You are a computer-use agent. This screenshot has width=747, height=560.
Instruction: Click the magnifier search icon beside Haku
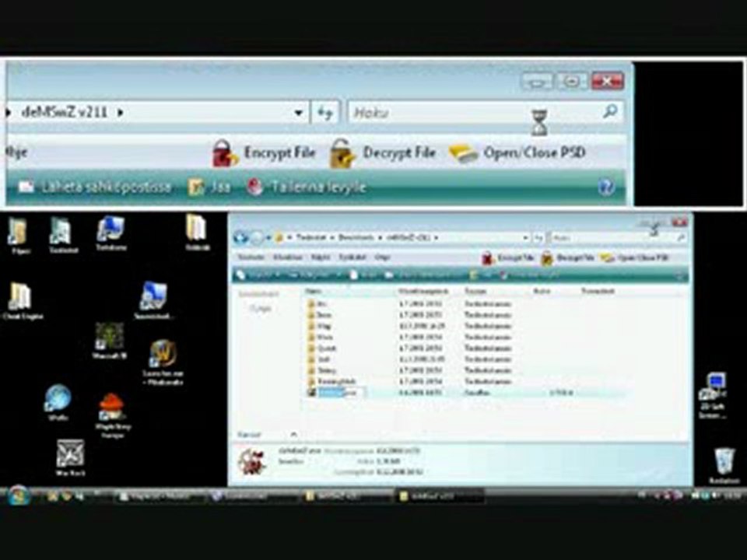(610, 112)
